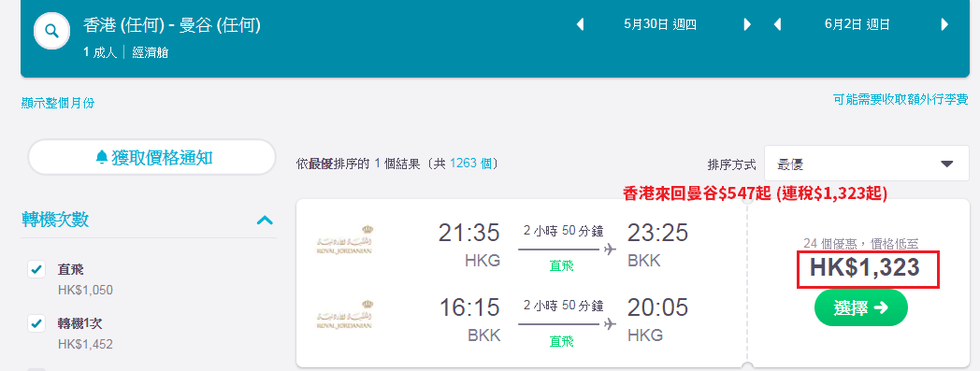
Task: Click the sort dropdown arrow
Action: coord(946,164)
